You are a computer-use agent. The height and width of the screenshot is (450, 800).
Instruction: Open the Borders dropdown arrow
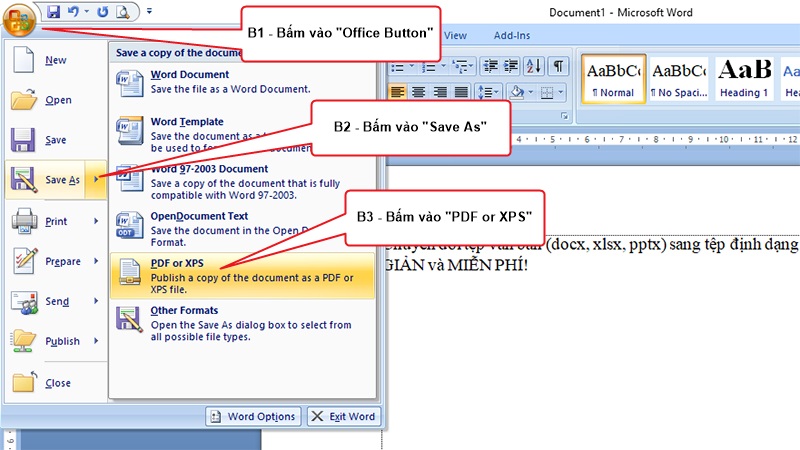tap(561, 92)
